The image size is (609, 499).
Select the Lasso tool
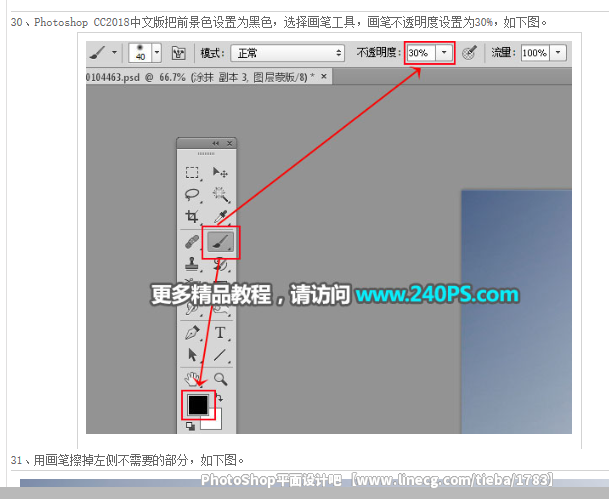point(192,194)
